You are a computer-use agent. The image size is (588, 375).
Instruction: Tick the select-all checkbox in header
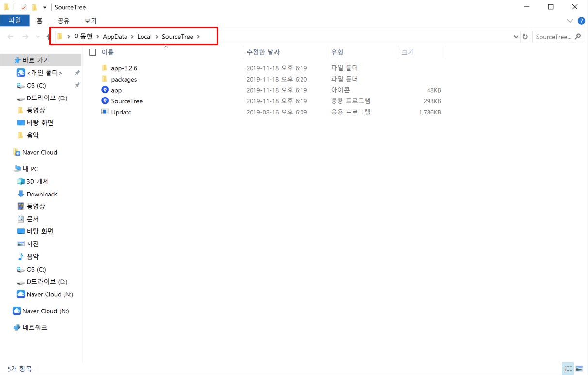pos(93,52)
